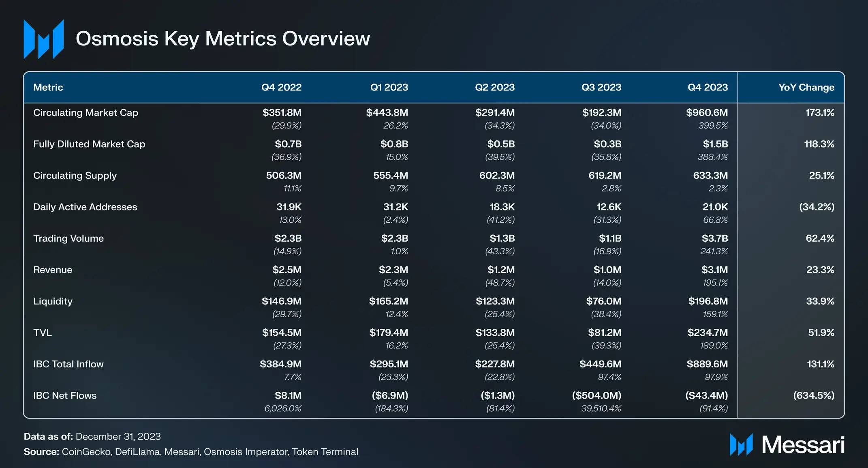
Task: Click the '118.3%' YoY change value
Action: coord(819,144)
